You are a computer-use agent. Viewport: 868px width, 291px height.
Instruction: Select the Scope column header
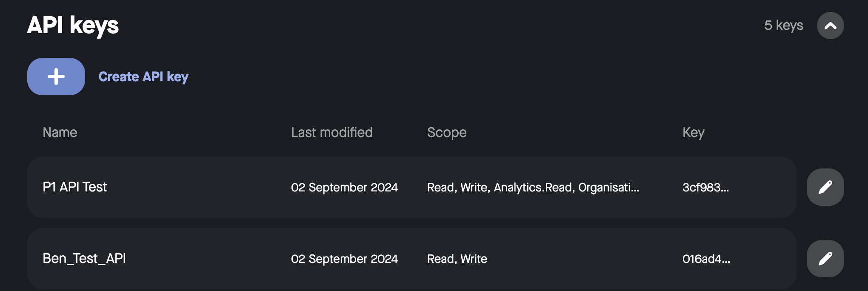point(447,132)
